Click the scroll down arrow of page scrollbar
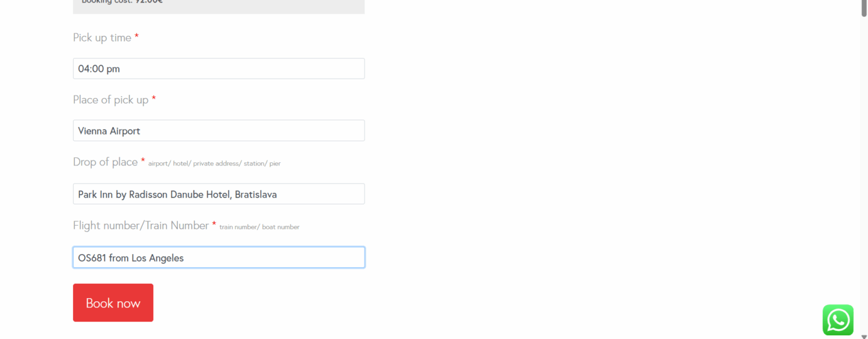Image resolution: width=868 pixels, height=339 pixels. pyautogui.click(x=864, y=335)
